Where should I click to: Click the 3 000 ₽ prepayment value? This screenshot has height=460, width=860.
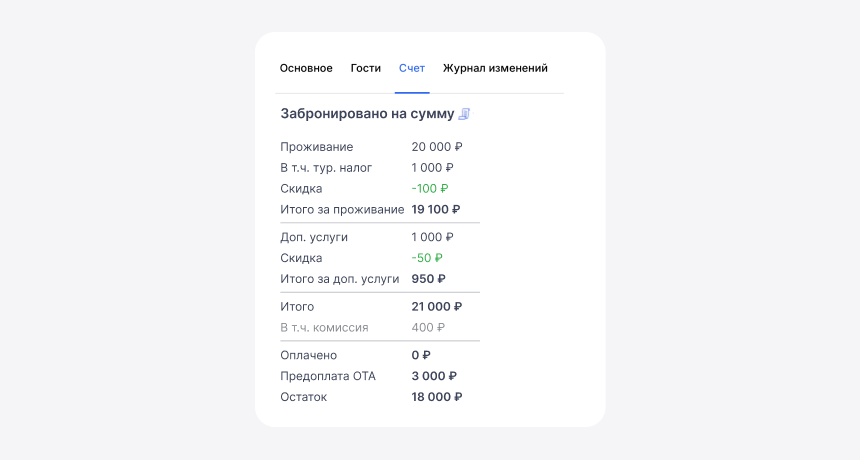point(434,376)
